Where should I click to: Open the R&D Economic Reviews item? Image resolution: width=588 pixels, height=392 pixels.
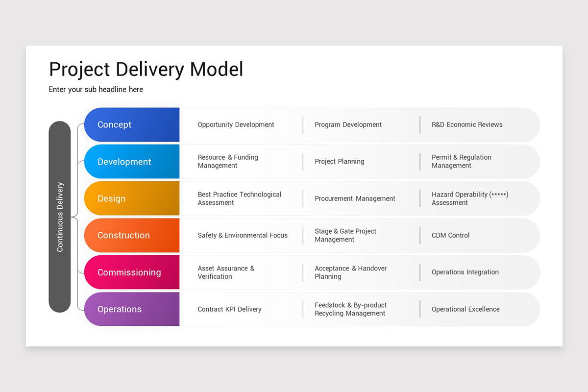click(467, 124)
